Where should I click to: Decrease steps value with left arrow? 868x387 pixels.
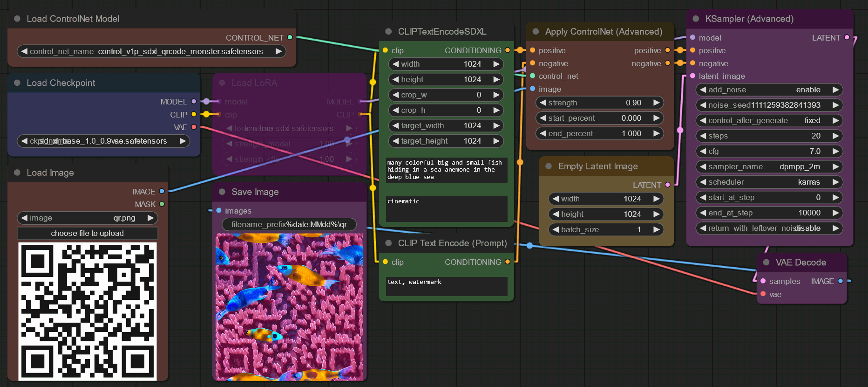click(x=703, y=136)
